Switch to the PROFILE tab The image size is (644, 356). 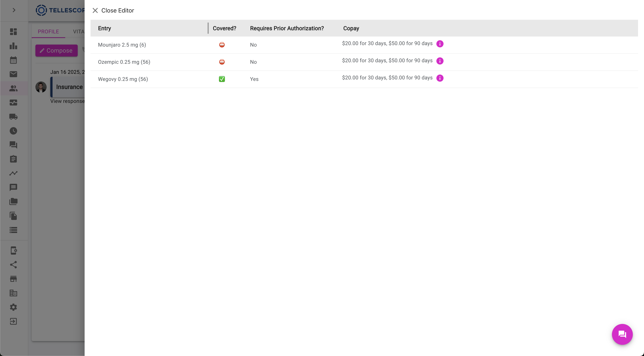[x=48, y=31]
